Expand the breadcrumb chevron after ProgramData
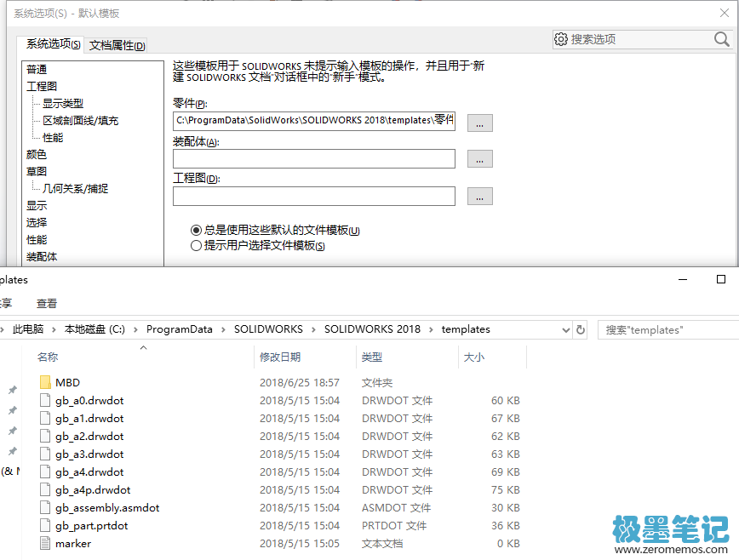 click(x=224, y=329)
